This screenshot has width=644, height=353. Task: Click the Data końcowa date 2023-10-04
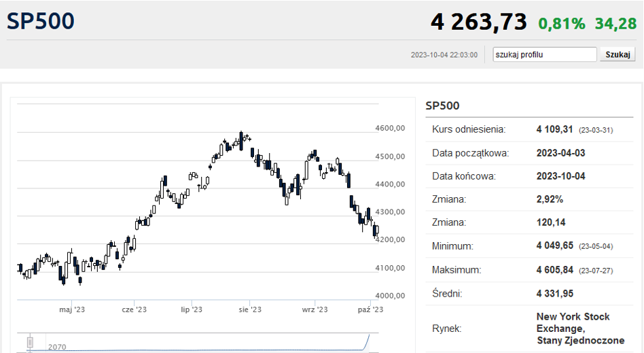tap(560, 176)
